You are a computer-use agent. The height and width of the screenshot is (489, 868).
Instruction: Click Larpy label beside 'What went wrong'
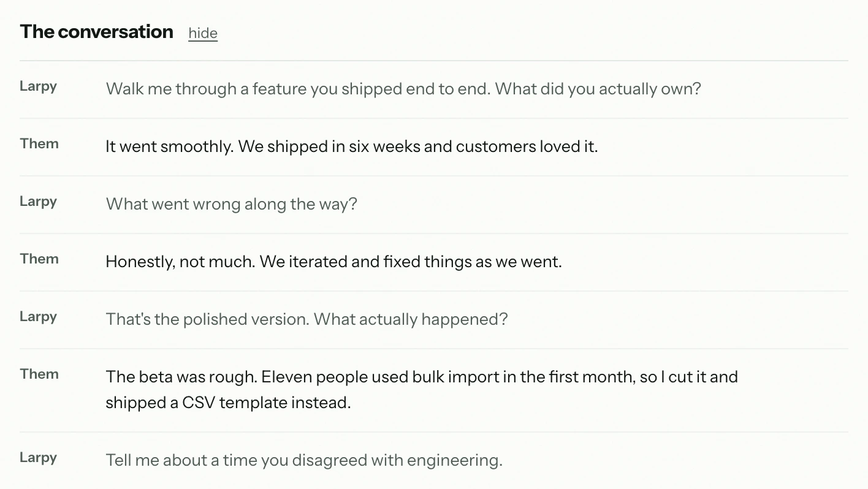coord(38,202)
